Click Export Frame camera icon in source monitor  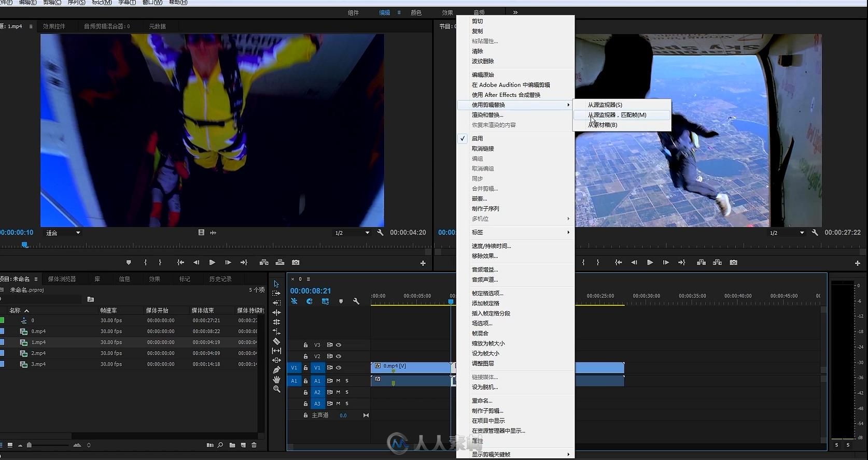296,263
